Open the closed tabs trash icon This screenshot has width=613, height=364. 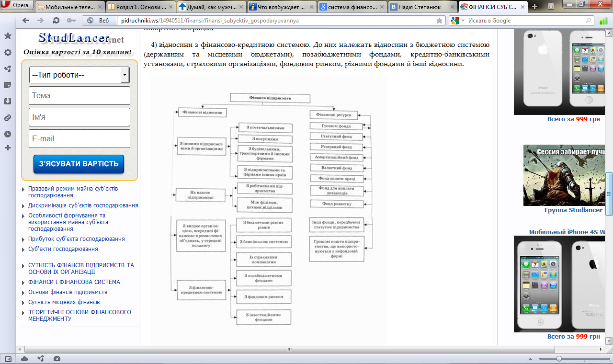coord(551,6)
